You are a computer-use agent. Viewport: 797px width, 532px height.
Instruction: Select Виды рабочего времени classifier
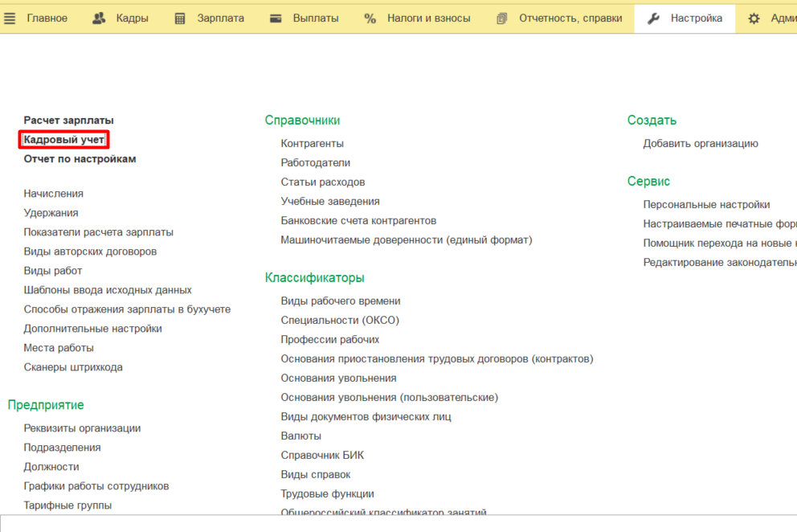coord(341,301)
